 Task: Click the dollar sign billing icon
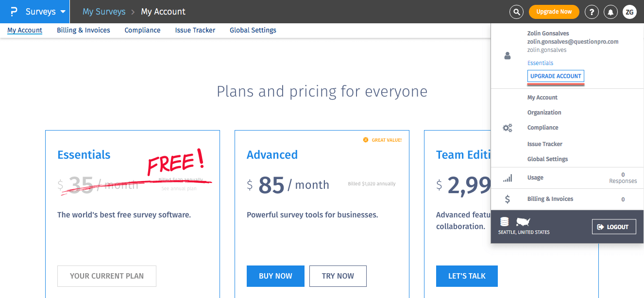click(508, 199)
